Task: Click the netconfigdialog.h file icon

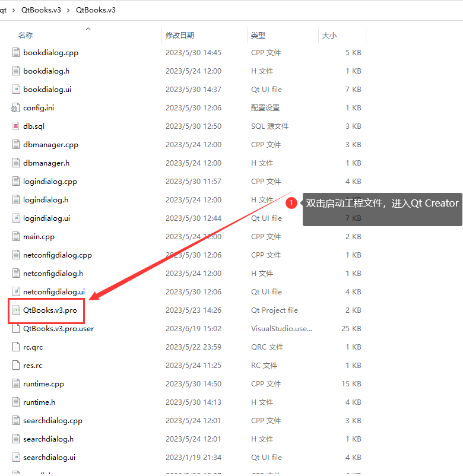Action: coord(16,273)
